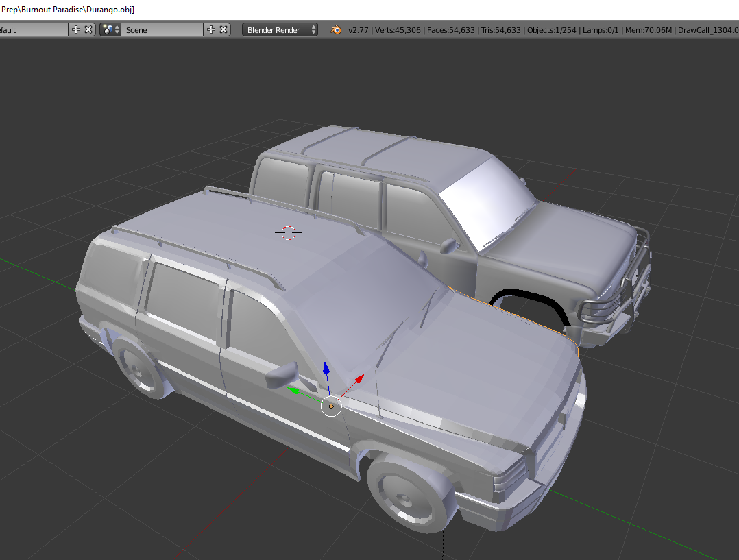Click the Scene name field
Viewport: 739px width, 560px height.
click(x=162, y=29)
